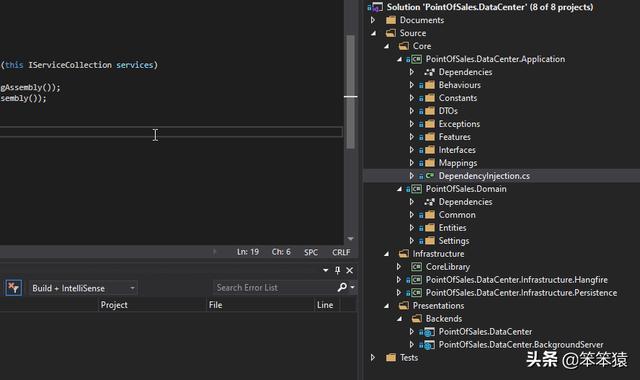This screenshot has width=640, height=380.
Task: Click the editor vertical scrollbar thumb
Action: point(350,92)
